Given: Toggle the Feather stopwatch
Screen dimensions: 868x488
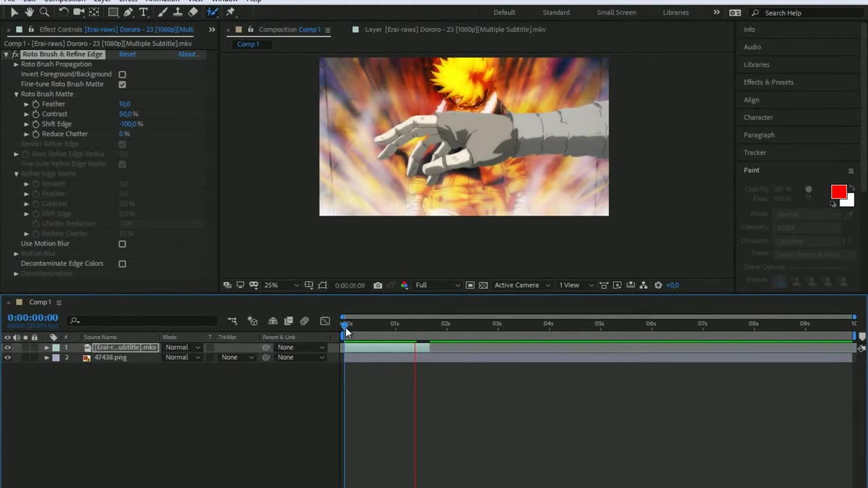Looking at the screenshot, I should (x=36, y=104).
